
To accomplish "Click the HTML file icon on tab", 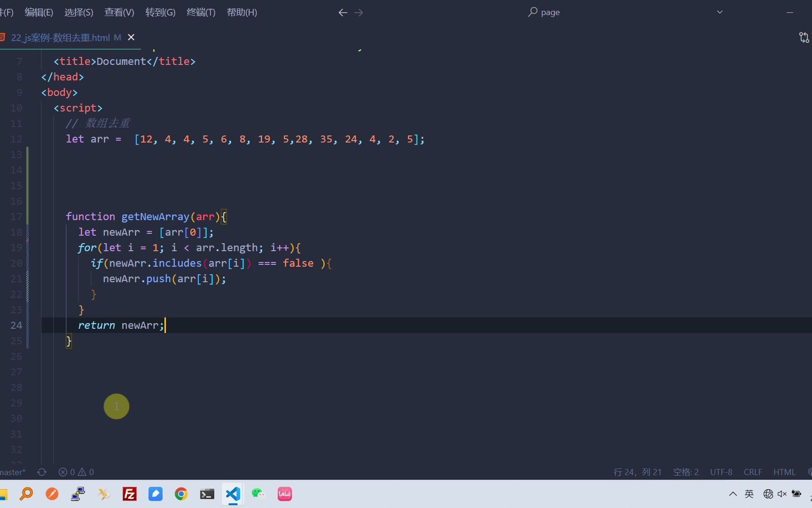I will (3, 37).
